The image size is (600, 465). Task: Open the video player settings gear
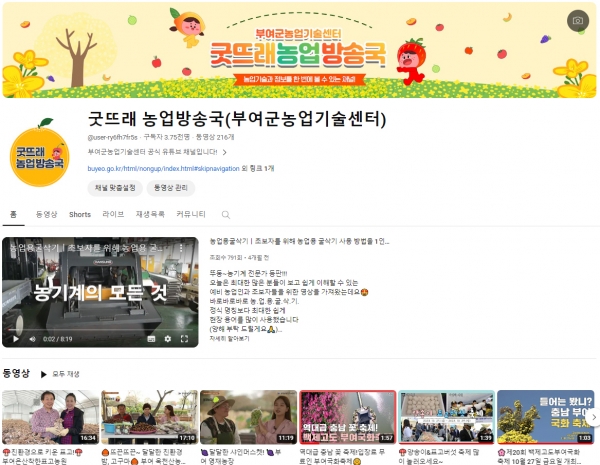[166, 339]
